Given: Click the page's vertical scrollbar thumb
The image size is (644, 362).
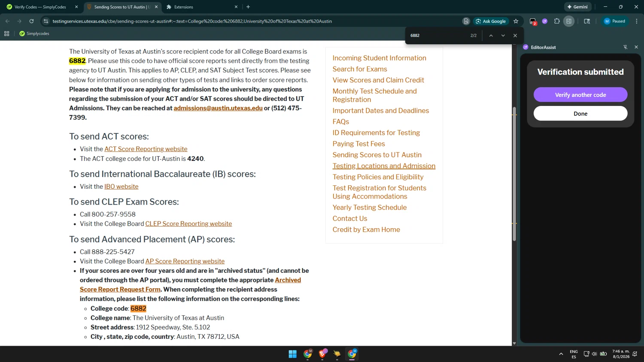Looking at the screenshot, I should coord(514,174).
